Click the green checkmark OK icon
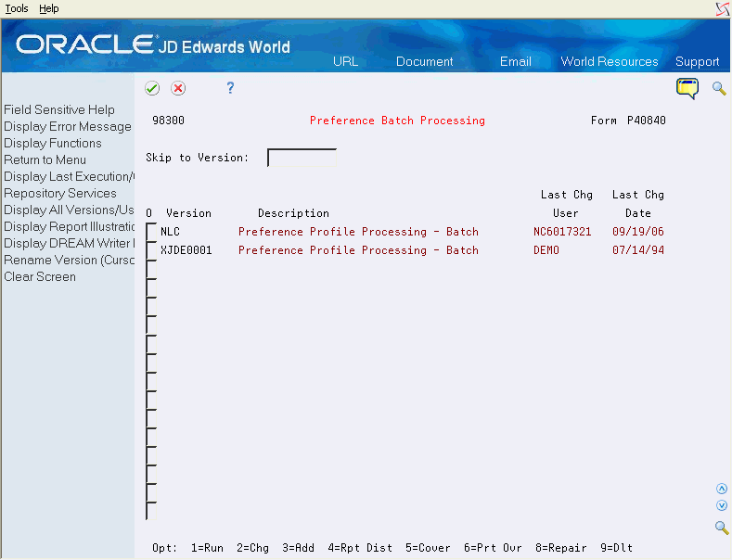732x560 pixels. [152, 88]
